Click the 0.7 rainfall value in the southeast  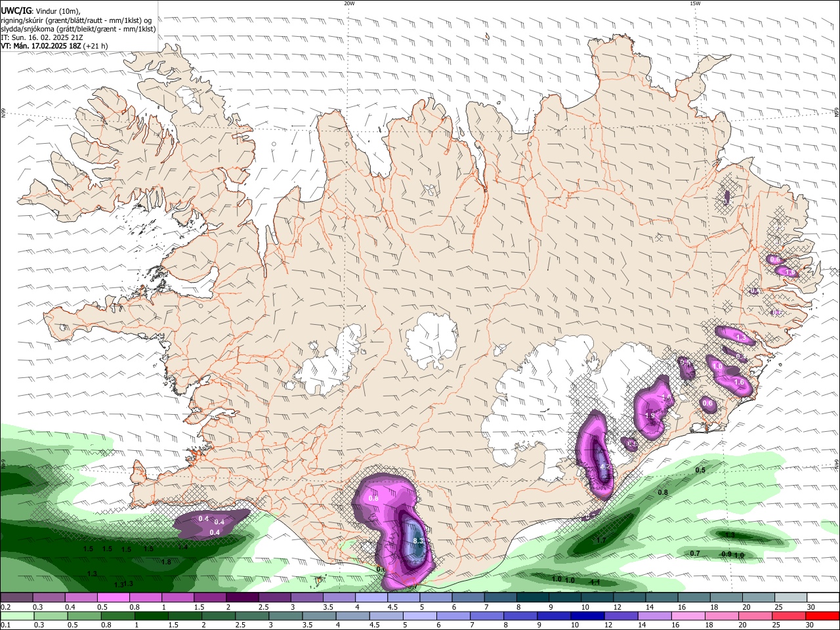point(695,553)
